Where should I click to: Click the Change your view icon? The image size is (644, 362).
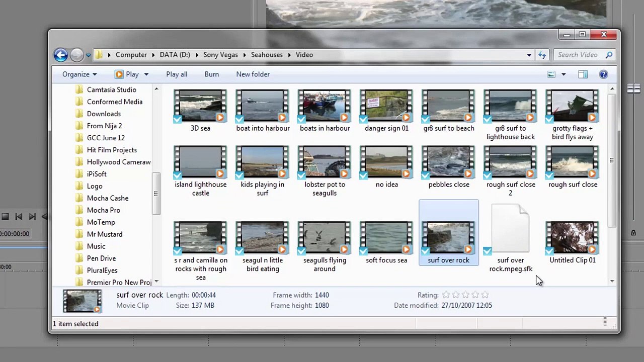[551, 74]
